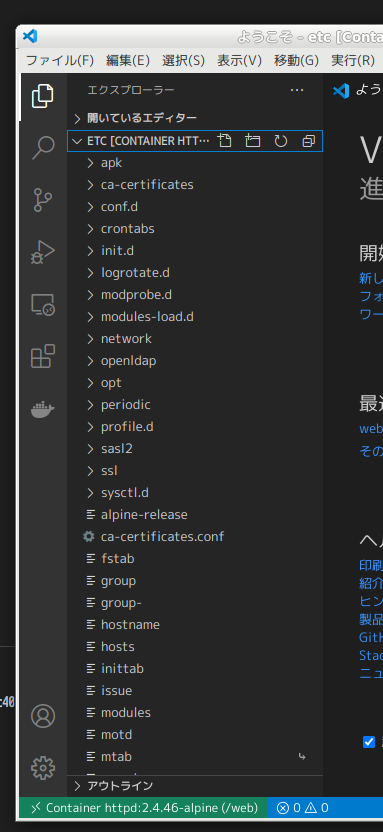Open the motd file

pos(195,735)
